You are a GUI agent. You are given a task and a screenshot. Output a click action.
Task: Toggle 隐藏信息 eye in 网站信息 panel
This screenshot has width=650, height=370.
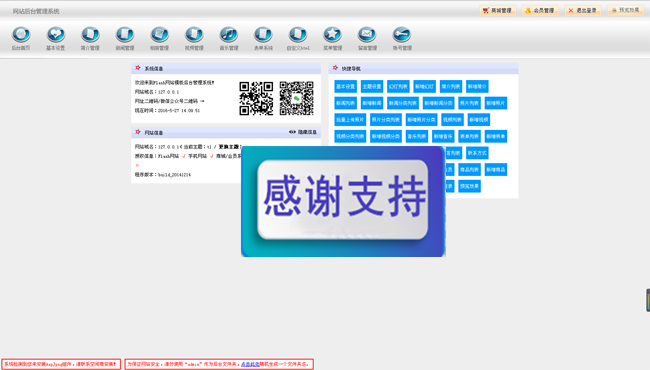(x=303, y=132)
